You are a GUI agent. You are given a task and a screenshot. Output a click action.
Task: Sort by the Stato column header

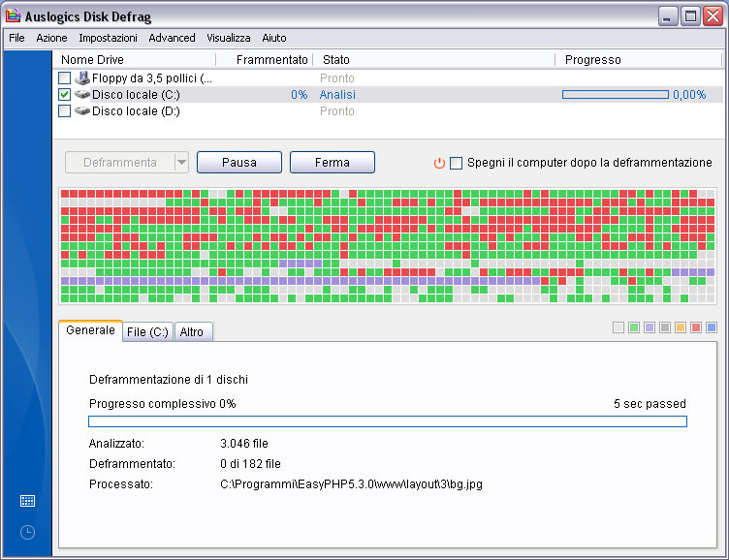[x=434, y=59]
